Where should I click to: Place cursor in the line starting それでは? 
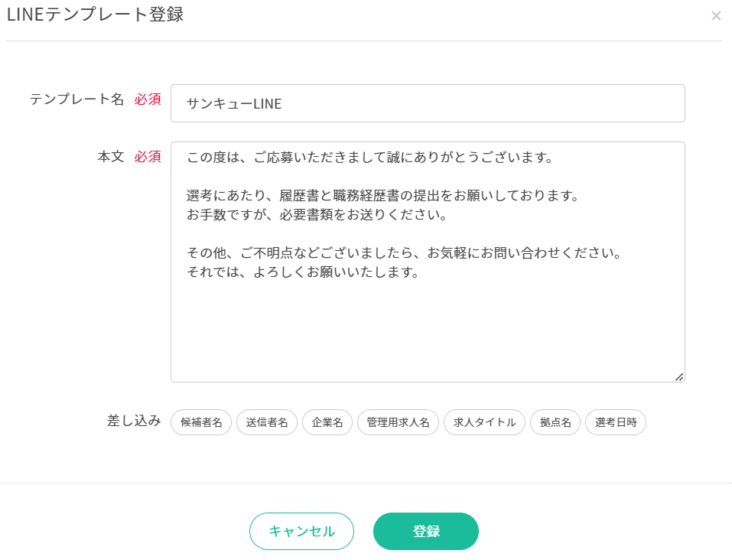click(303, 272)
